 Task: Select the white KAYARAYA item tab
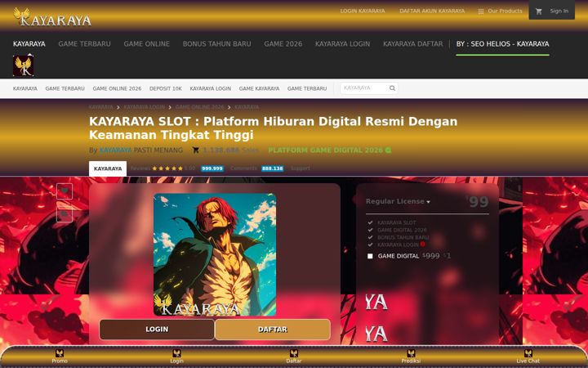(108, 168)
